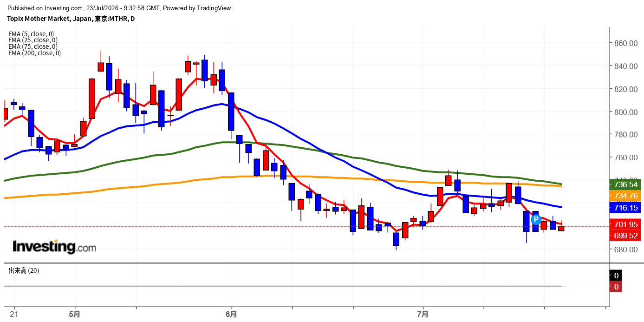Click the 5月 time axis label
The image size is (644, 322).
point(74,314)
